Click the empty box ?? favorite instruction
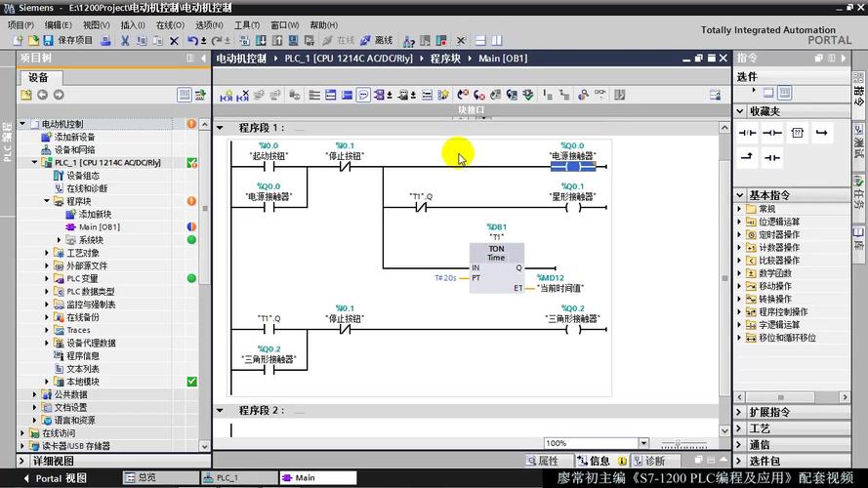868x488 pixels. click(x=797, y=133)
